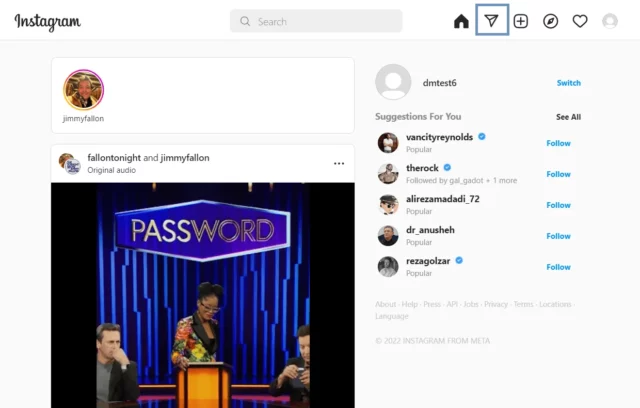
Task: Open profile avatar in top bar
Action: (610, 21)
